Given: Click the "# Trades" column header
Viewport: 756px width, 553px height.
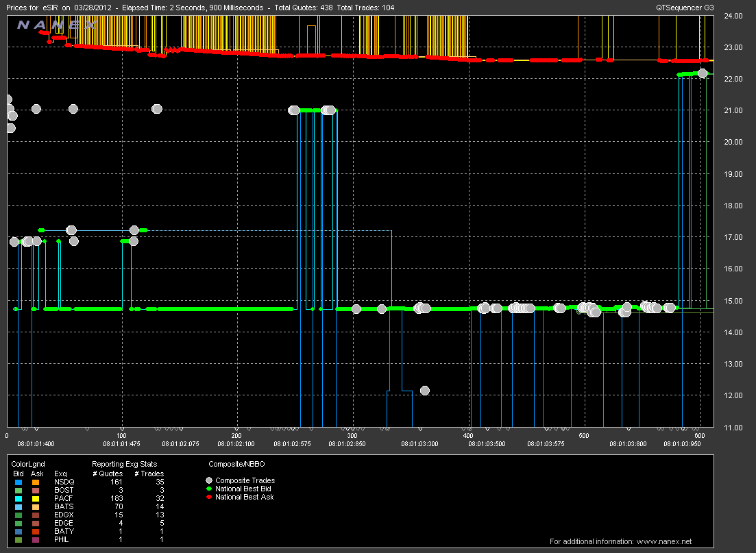Looking at the screenshot, I should click(x=149, y=474).
